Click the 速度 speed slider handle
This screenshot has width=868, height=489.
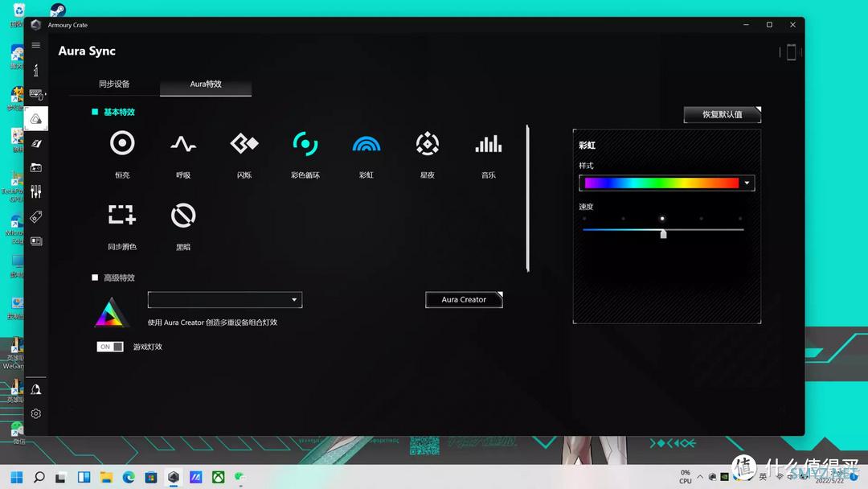tap(663, 234)
